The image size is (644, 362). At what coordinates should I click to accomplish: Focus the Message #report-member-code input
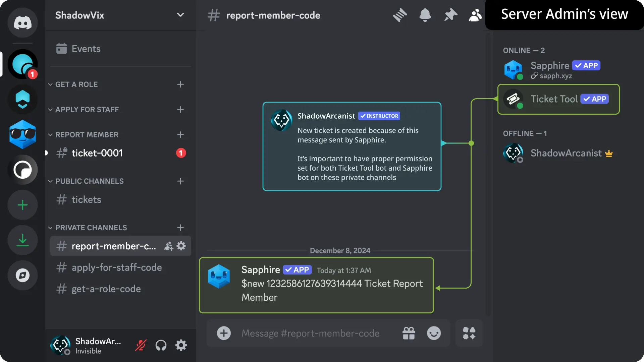coord(311,334)
